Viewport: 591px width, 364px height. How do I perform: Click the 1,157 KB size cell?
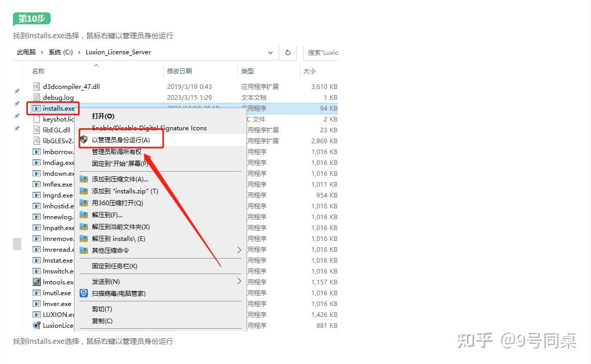(x=324, y=282)
